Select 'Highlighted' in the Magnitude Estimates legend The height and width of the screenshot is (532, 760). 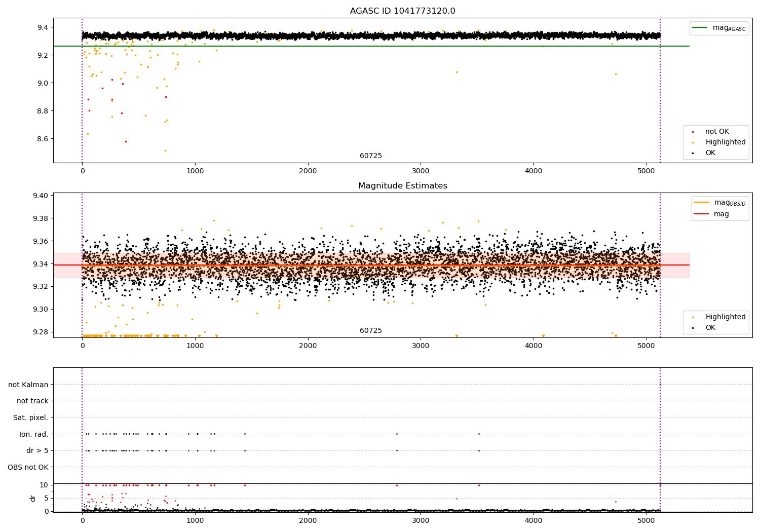[x=725, y=317]
